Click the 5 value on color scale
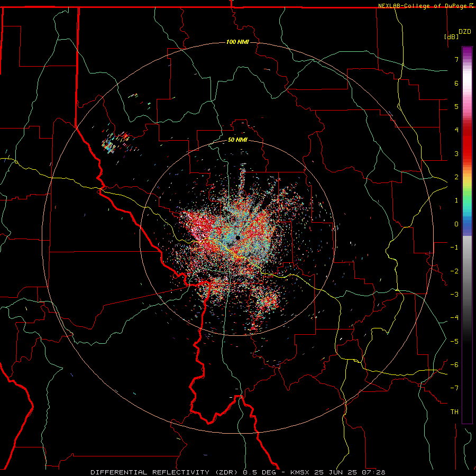476x476 pixels. point(456,106)
